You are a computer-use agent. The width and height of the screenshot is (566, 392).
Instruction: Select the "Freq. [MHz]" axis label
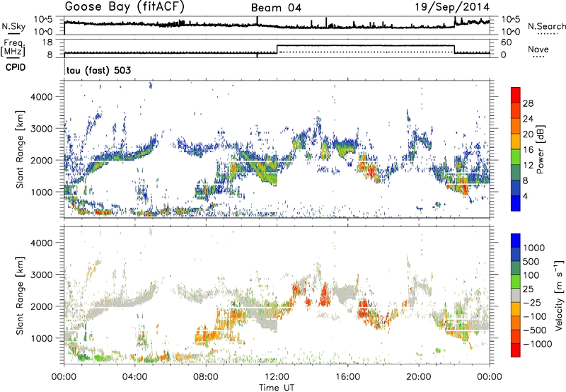[x=13, y=47]
